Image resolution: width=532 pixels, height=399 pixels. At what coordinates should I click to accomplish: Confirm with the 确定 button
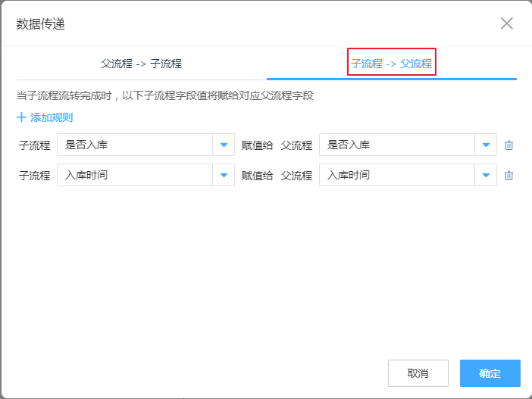pos(490,373)
